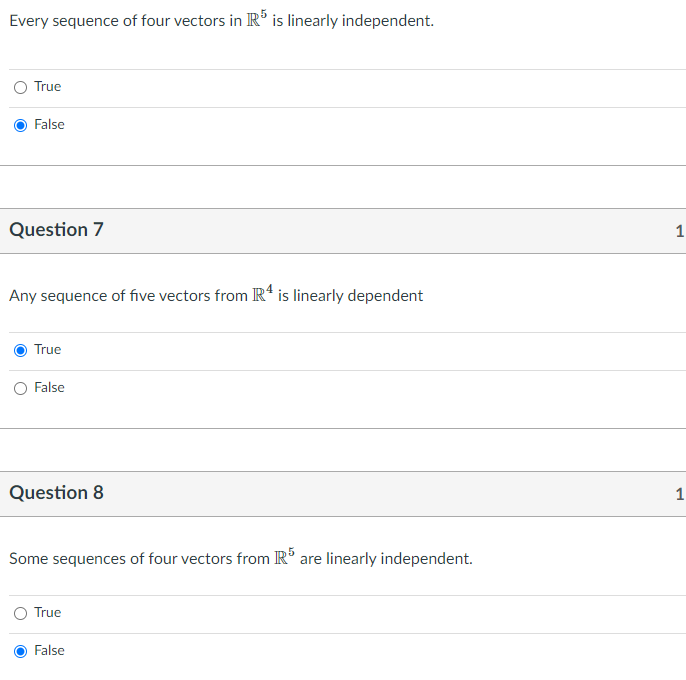Choose True radio button in Question 7
The height and width of the screenshot is (680, 686).
point(20,351)
